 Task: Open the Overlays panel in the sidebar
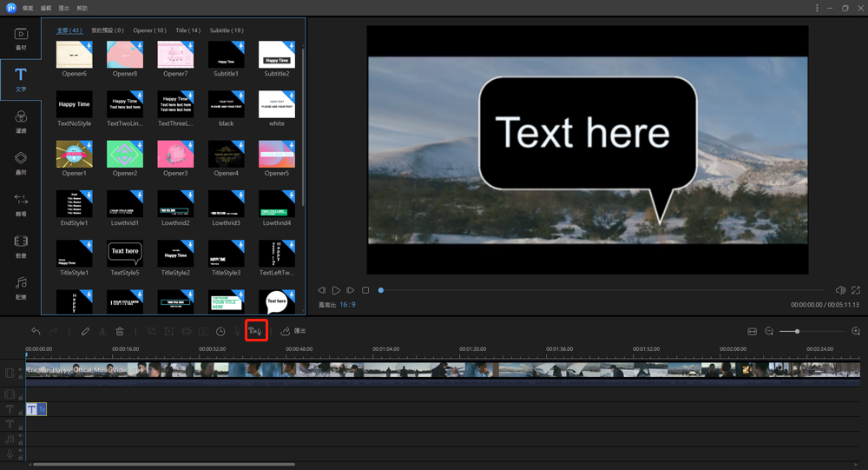(21, 163)
